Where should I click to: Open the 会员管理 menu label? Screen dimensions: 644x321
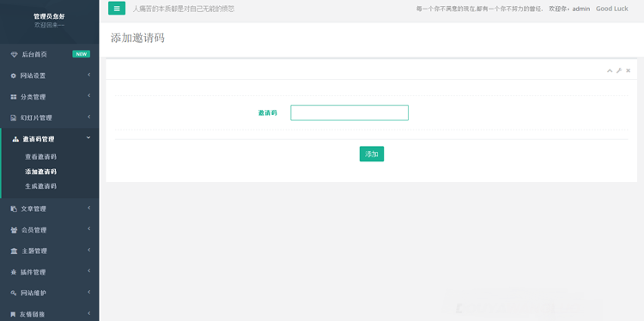point(34,230)
